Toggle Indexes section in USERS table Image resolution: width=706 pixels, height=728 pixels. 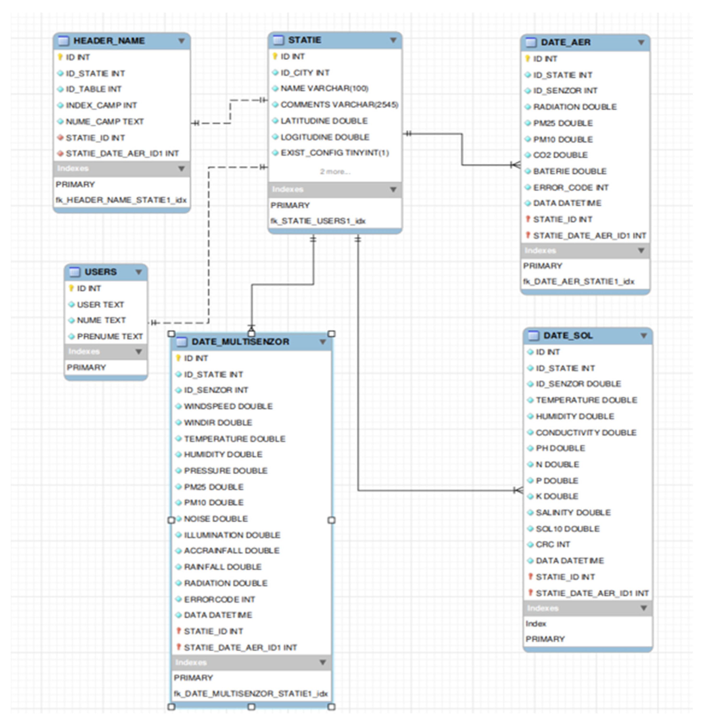tap(139, 351)
